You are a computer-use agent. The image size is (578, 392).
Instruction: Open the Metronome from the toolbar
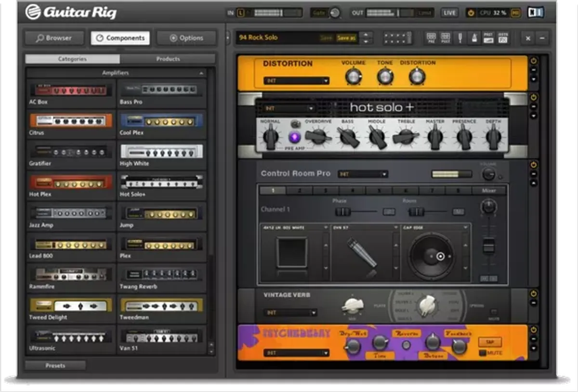point(474,38)
